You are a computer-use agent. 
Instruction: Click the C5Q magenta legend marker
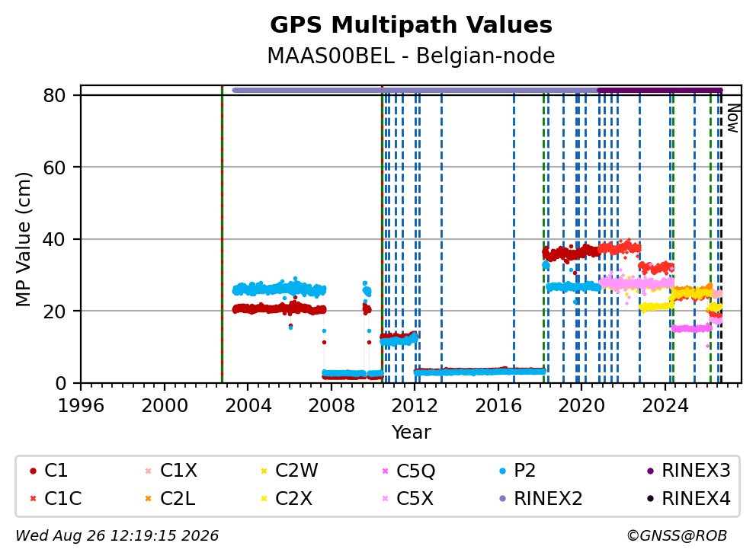pos(385,471)
